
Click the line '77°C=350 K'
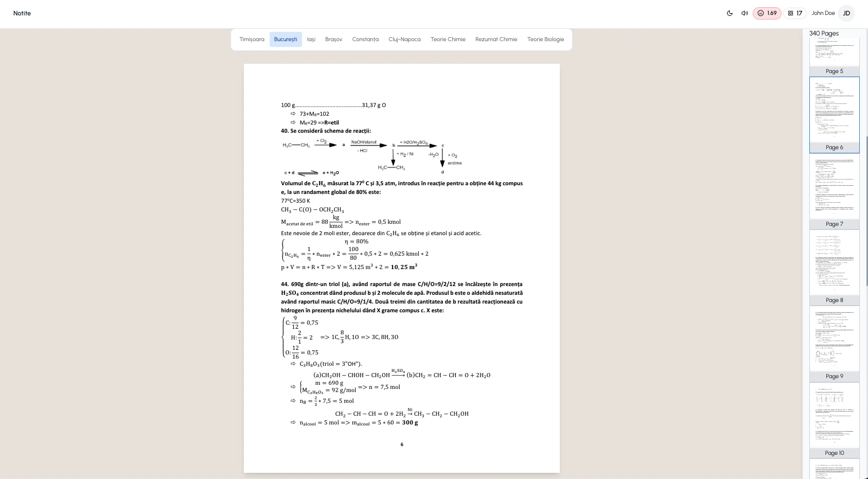pyautogui.click(x=295, y=201)
